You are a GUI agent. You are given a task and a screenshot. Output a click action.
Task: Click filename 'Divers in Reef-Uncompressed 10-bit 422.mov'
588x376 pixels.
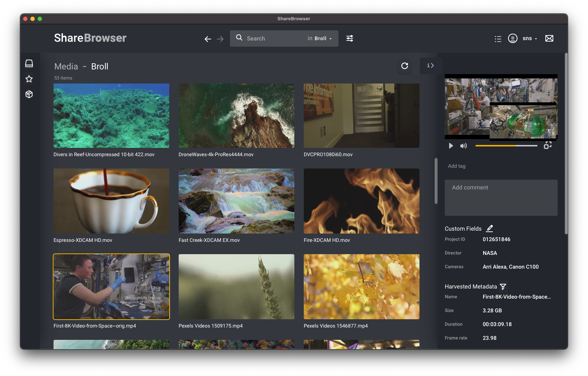[104, 154]
